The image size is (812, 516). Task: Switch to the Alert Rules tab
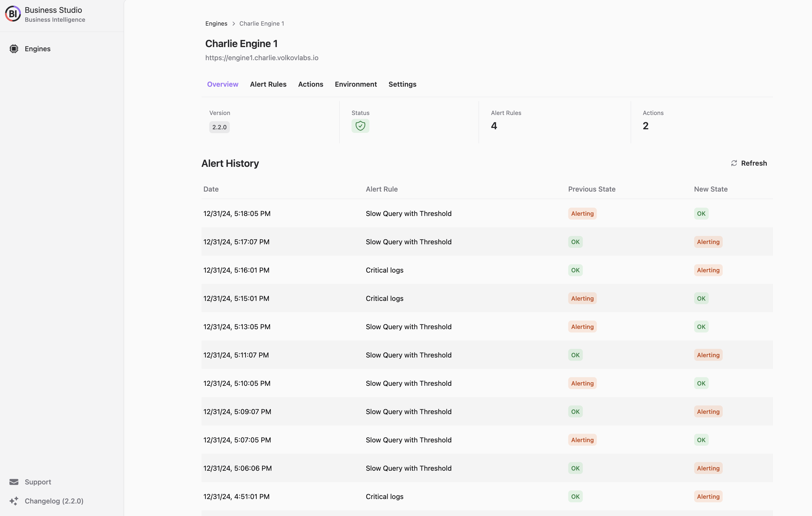pyautogui.click(x=269, y=83)
